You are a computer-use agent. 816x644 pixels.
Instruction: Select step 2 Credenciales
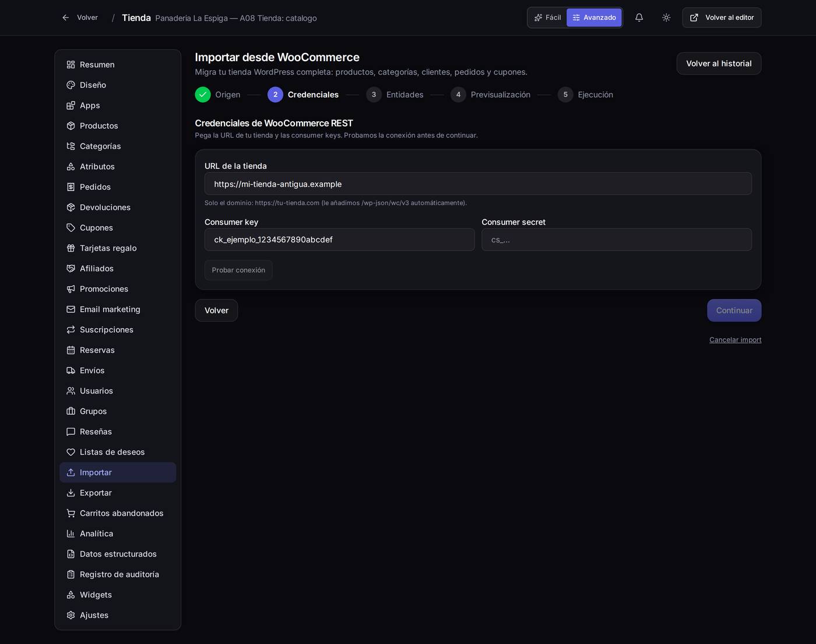tap(303, 94)
